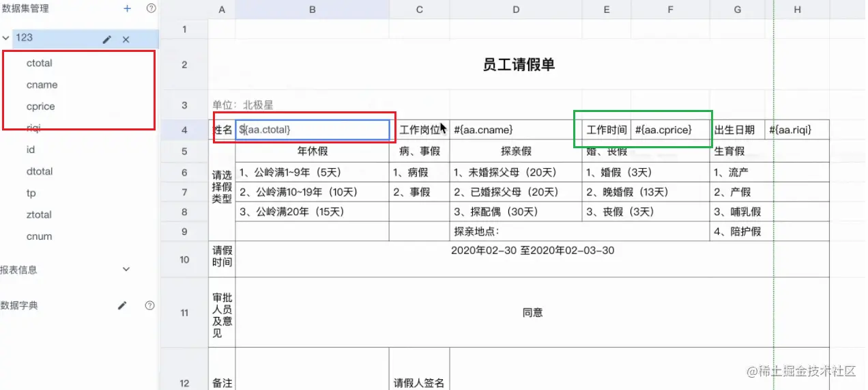Click the 生育假 header cell

point(770,151)
